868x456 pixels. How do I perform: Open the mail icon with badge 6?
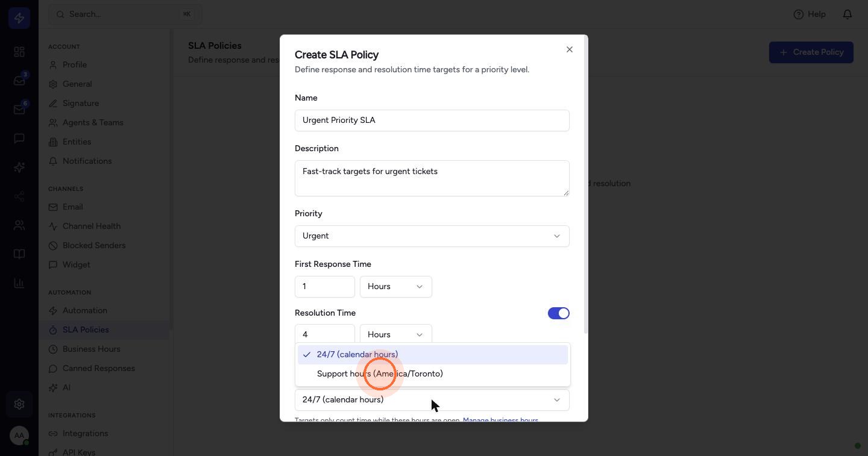(x=19, y=110)
